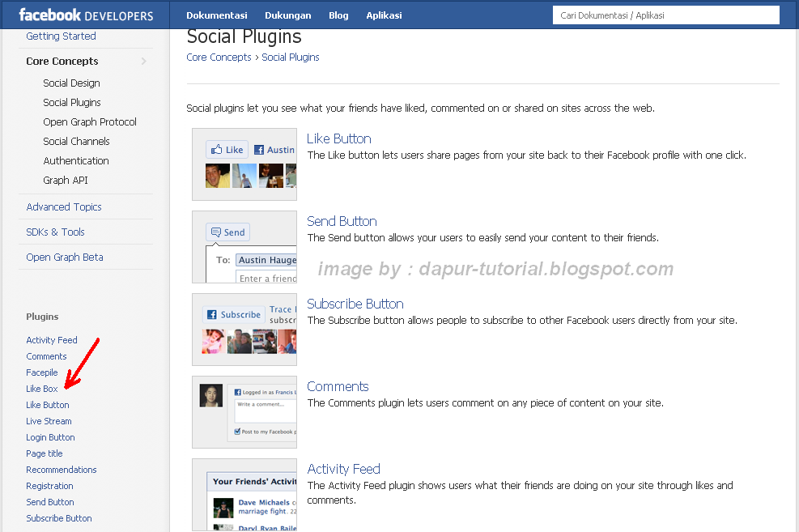This screenshot has height=532, width=799.
Task: Click Dave Michaels avatar in Activity Feed preview
Action: (x=223, y=509)
